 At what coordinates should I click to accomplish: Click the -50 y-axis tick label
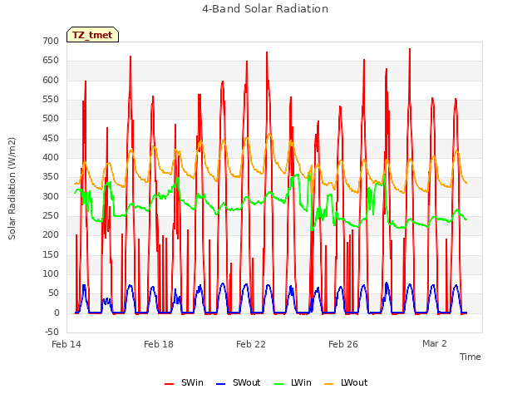[52, 332]
